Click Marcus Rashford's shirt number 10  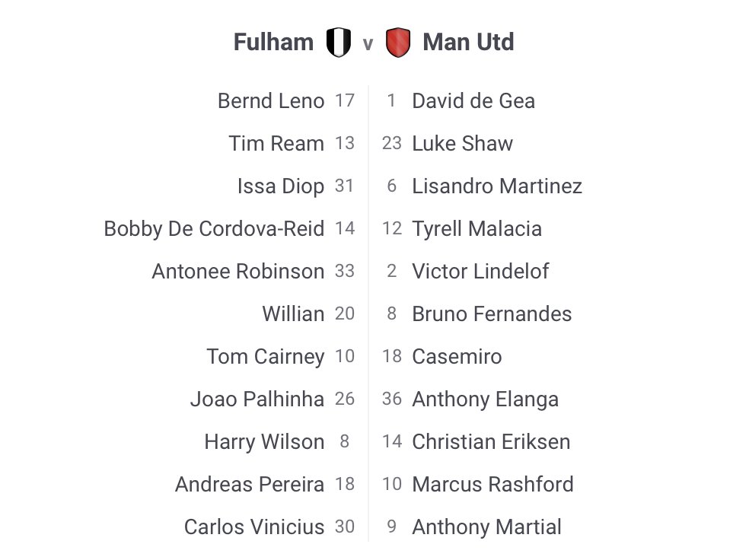pyautogui.click(x=391, y=485)
